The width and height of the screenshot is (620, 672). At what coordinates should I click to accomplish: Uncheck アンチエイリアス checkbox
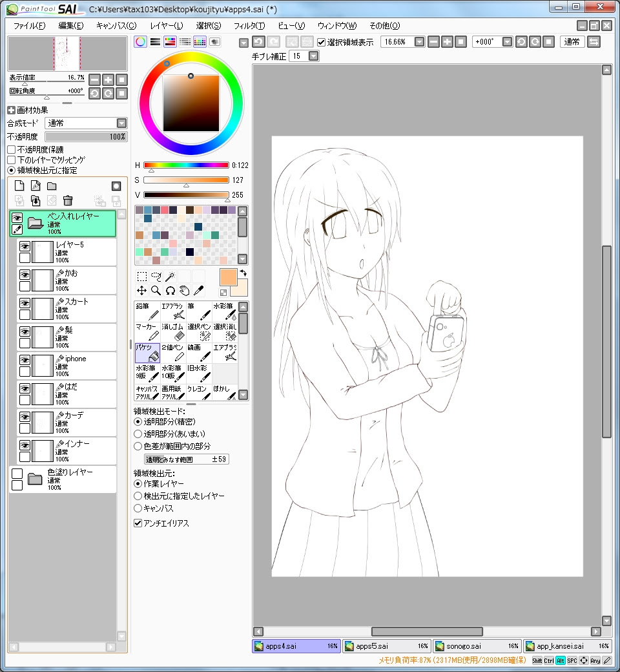coord(138,523)
